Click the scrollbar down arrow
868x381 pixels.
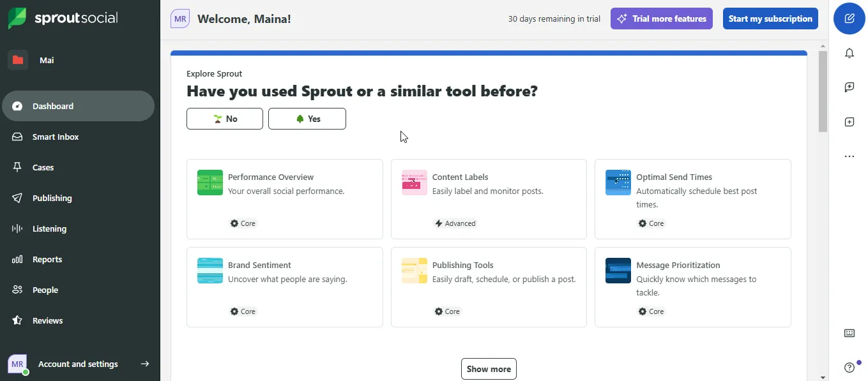823,377
